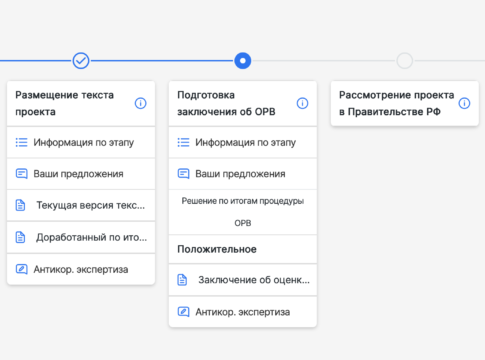This screenshot has width=485, height=360.
Task: Click the 'Размещение текста проекта' stage title
Action: tap(65, 103)
